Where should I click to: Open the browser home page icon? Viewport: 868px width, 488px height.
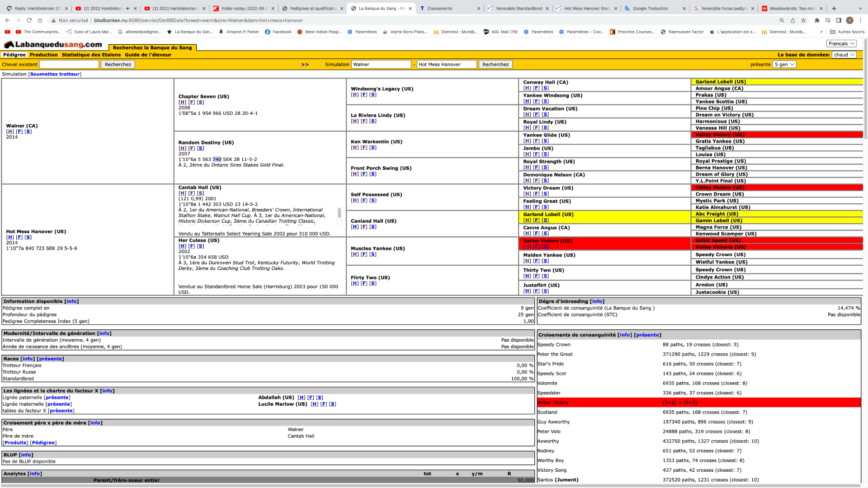click(40, 20)
